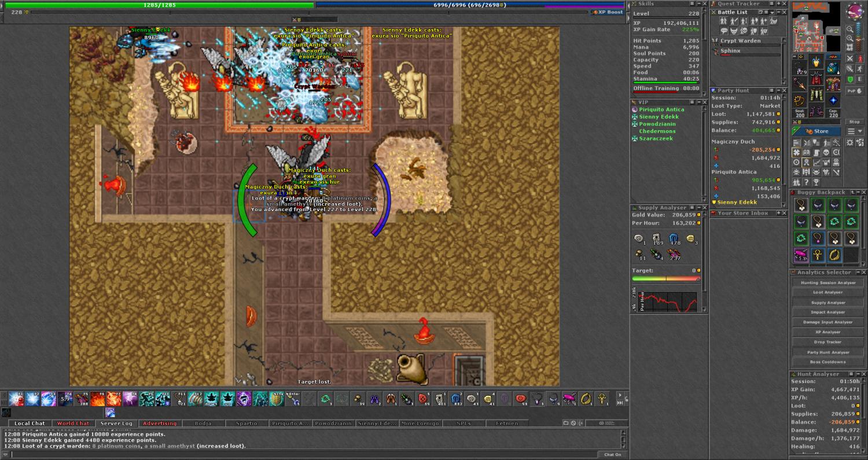Open the gear options icon below Stop
Screen dimensions: 868x460
point(849,142)
